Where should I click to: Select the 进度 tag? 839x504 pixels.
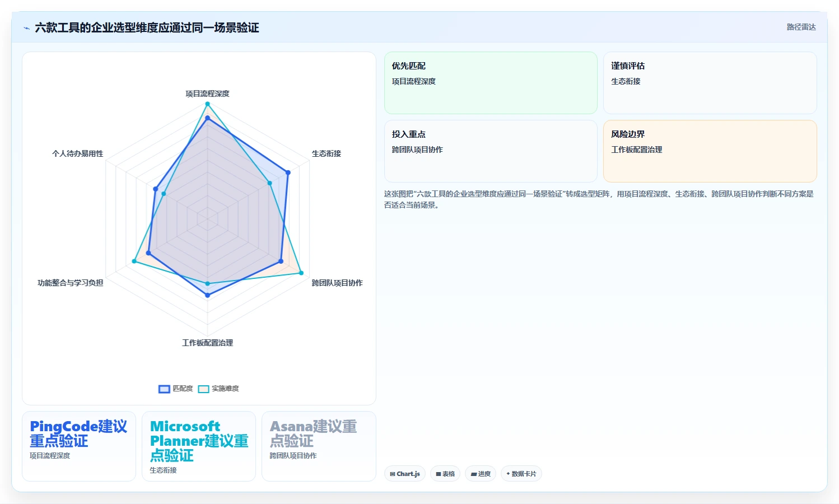tap(481, 474)
